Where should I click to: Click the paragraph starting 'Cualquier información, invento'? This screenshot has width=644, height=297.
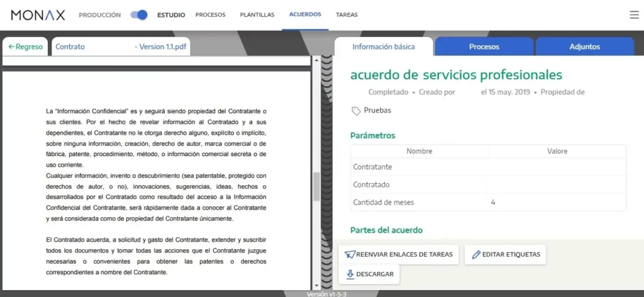157,197
